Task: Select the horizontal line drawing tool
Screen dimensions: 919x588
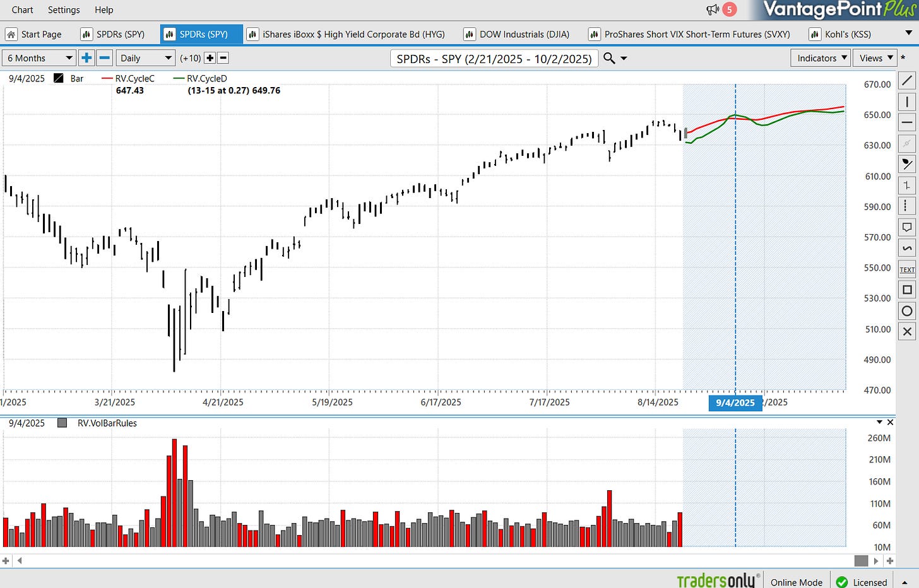Action: pyautogui.click(x=907, y=122)
